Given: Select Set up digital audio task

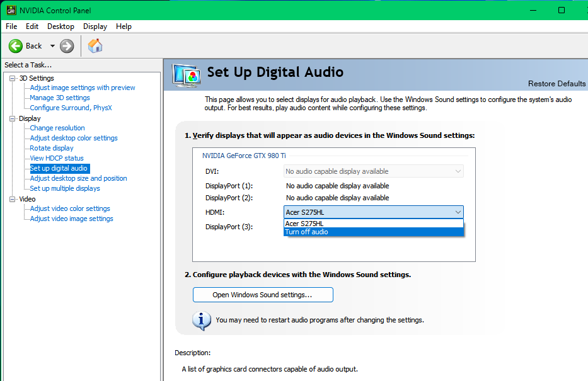Looking at the screenshot, I should (x=59, y=169).
